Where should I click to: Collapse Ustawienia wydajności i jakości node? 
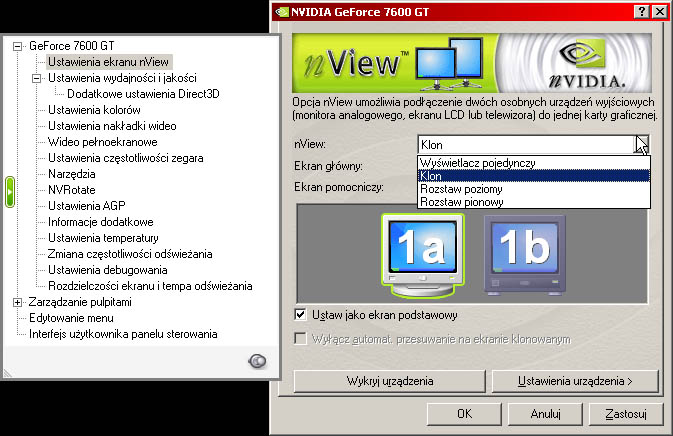pyautogui.click(x=36, y=78)
